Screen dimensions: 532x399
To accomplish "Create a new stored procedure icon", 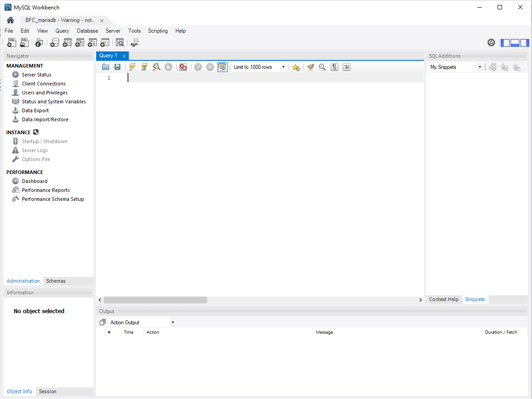I will click(x=92, y=43).
